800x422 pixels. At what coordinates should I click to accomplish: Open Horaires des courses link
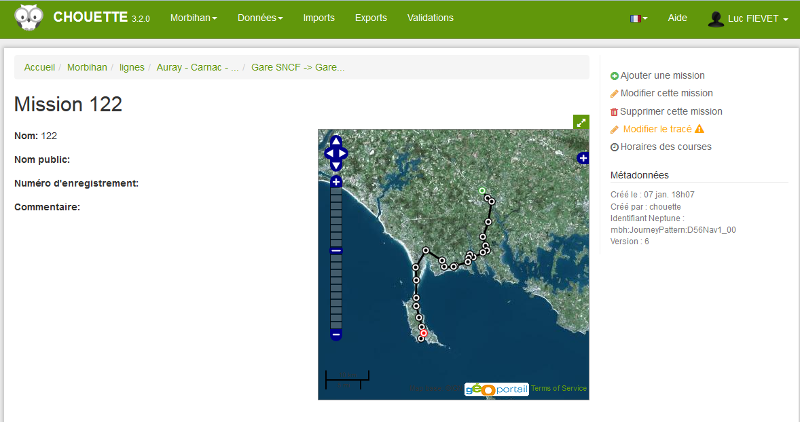665,146
